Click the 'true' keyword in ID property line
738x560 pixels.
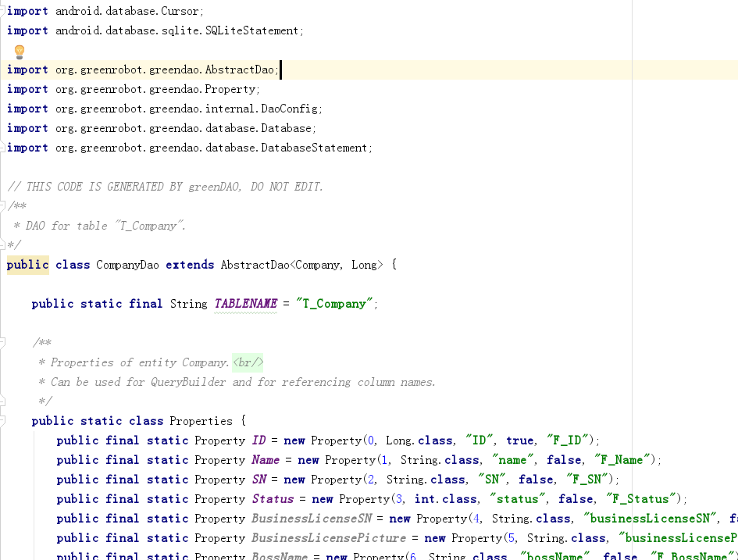pos(519,441)
